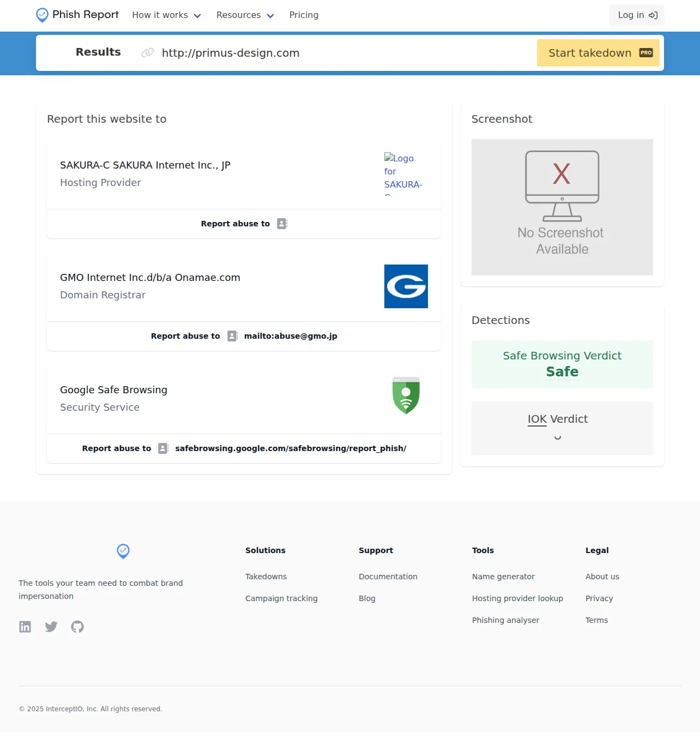Open the About us page

point(602,577)
